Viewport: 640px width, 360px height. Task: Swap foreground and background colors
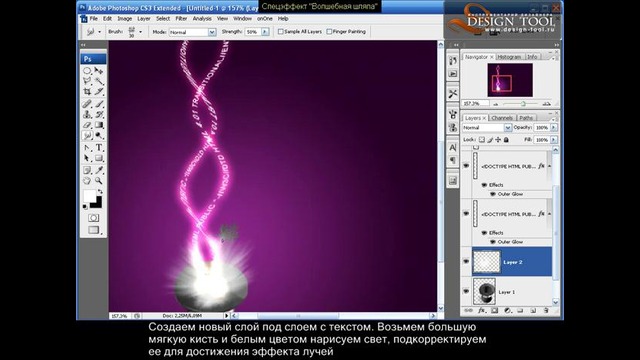click(100, 191)
